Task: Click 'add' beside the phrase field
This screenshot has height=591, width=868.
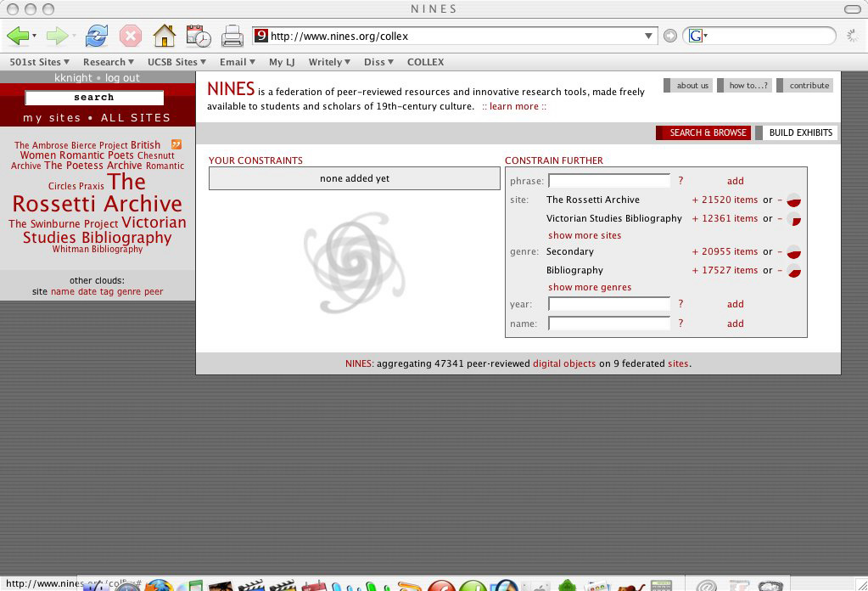Action: click(735, 181)
